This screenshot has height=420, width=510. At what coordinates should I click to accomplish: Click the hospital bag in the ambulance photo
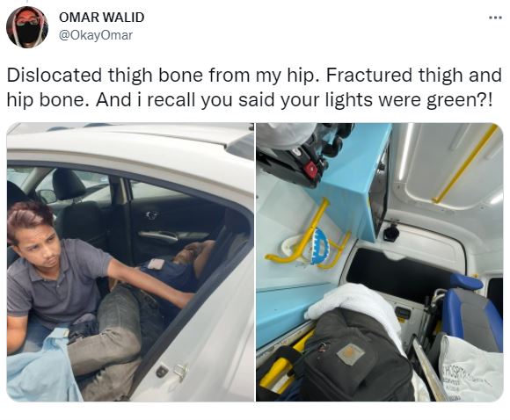click(x=470, y=369)
